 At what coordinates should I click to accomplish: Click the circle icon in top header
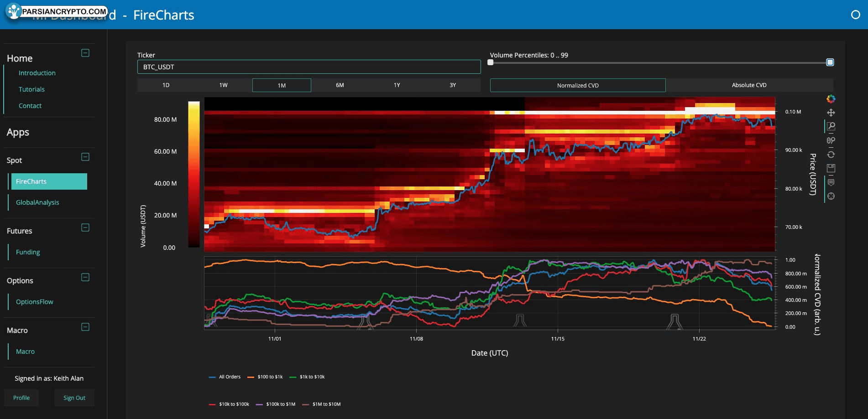coord(855,15)
